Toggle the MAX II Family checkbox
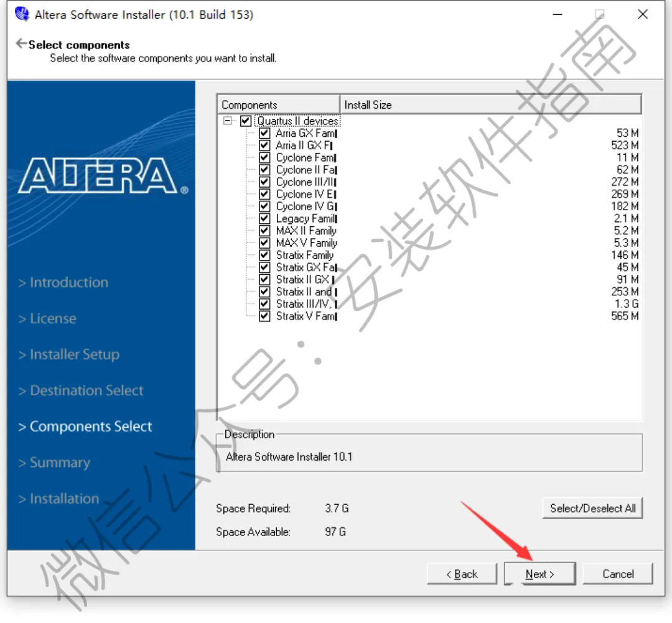Image resolution: width=672 pixels, height=623 pixels. [264, 231]
